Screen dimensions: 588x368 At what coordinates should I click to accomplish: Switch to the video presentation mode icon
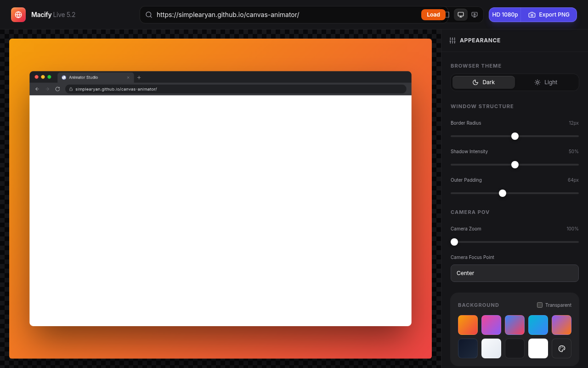pyautogui.click(x=475, y=15)
